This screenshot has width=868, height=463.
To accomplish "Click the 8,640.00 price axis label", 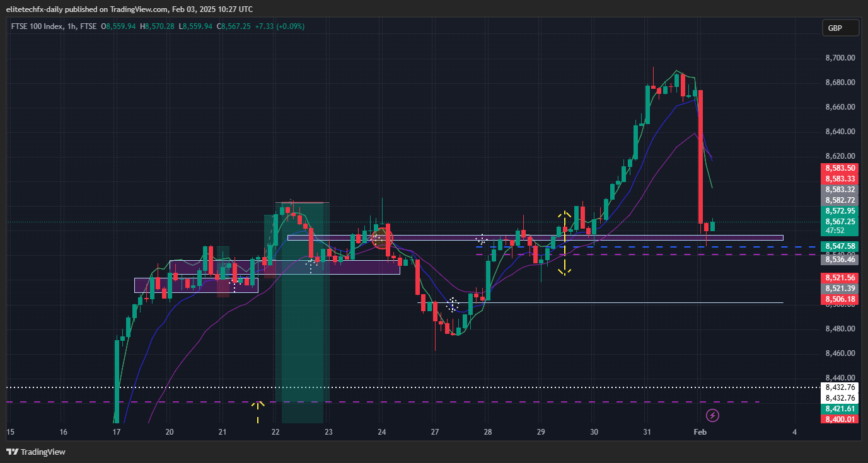I will pyautogui.click(x=840, y=132).
